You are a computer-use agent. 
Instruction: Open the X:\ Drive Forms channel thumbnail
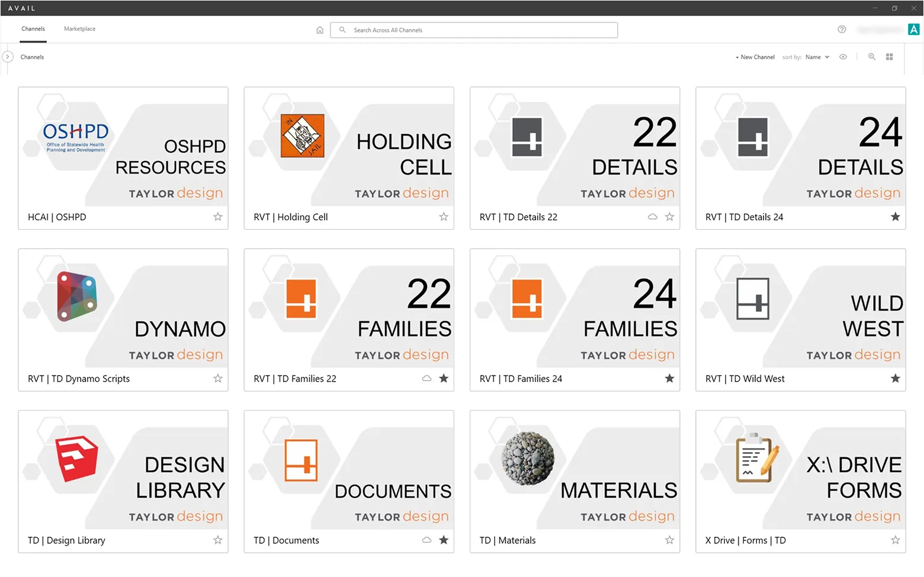[801, 470]
